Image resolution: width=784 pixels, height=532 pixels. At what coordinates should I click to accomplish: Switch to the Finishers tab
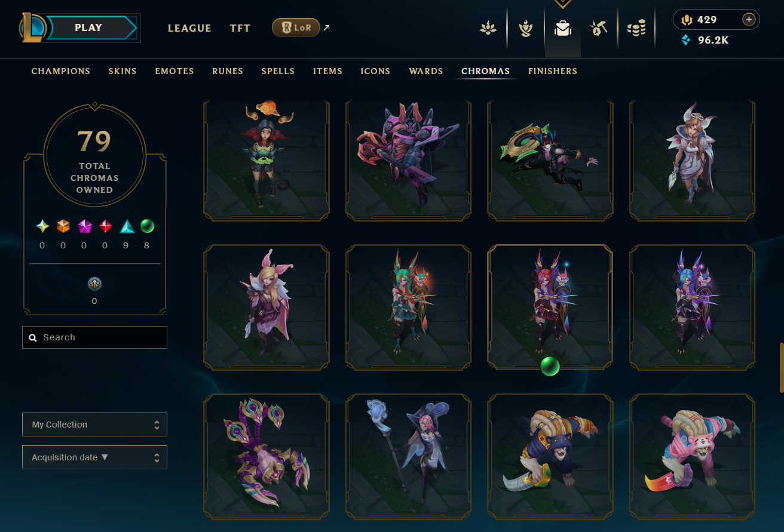click(x=553, y=71)
